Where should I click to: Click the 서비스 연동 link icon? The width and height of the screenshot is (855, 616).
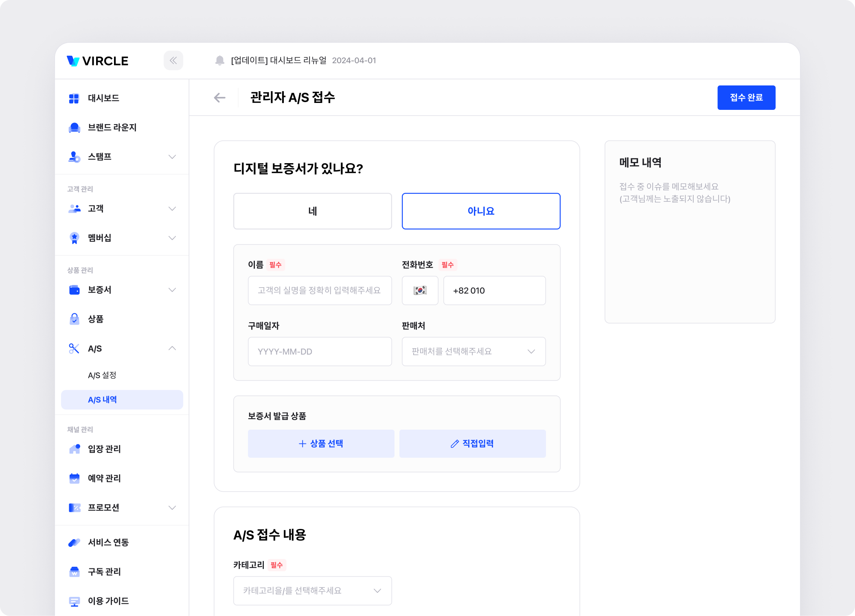point(74,543)
